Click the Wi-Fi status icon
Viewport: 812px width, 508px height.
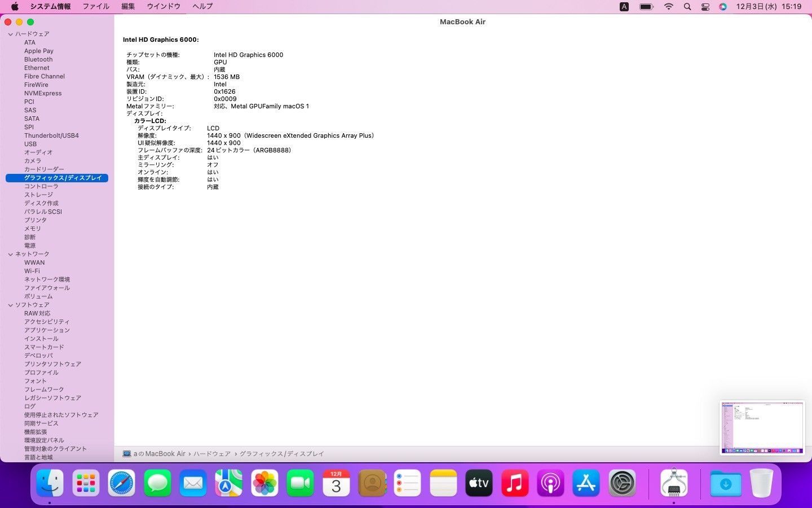click(x=669, y=7)
